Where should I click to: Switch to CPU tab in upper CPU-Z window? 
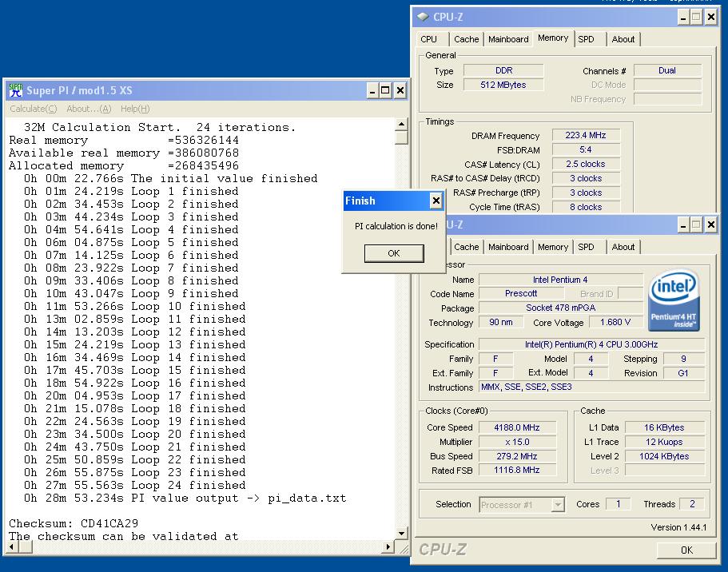click(428, 39)
